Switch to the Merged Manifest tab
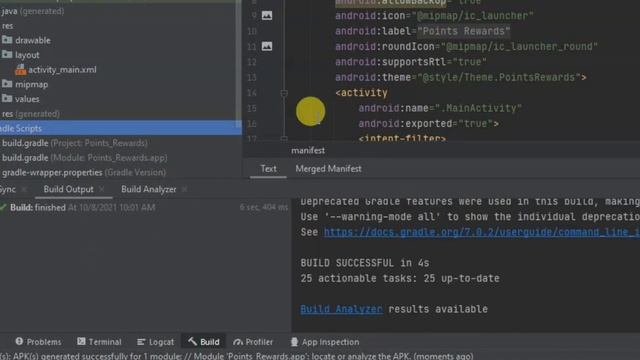Image resolution: width=640 pixels, height=360 pixels. click(328, 169)
